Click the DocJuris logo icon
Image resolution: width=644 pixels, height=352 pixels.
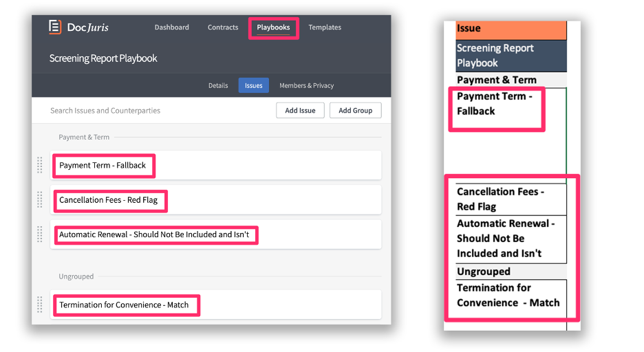coord(55,27)
